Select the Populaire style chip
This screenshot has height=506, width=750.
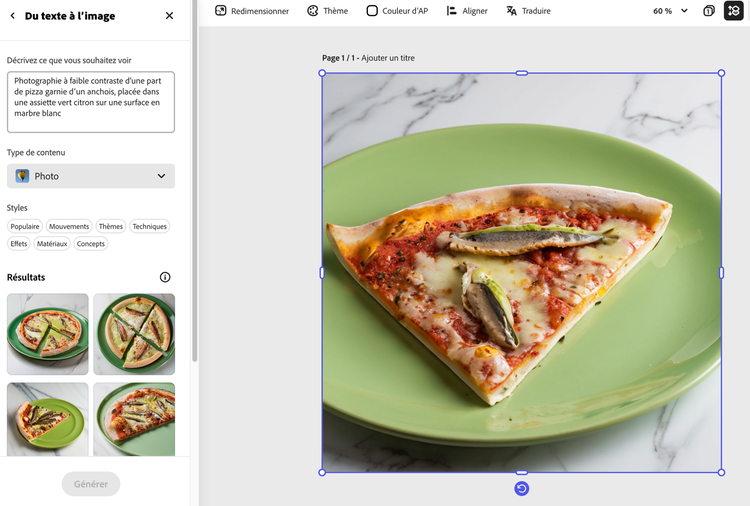coord(25,226)
